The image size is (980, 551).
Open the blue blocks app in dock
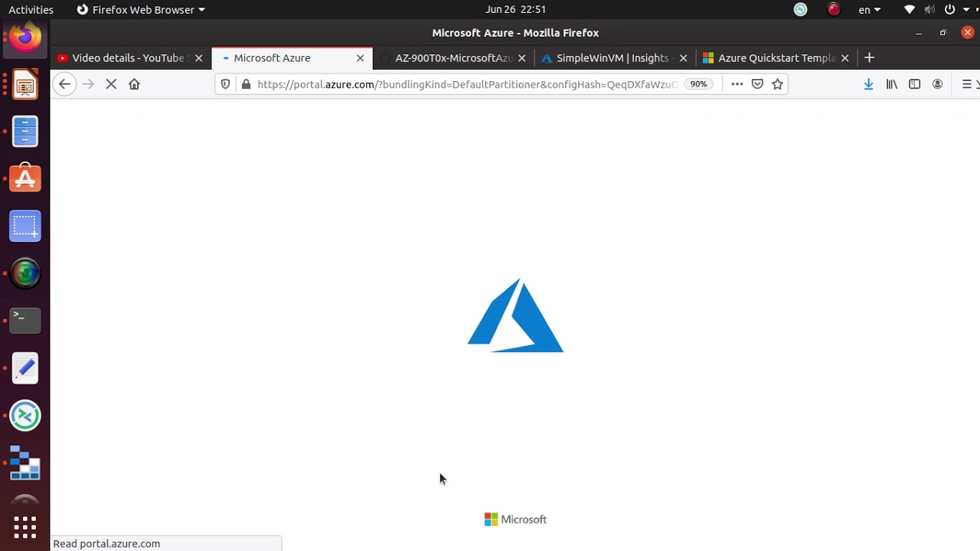click(25, 464)
